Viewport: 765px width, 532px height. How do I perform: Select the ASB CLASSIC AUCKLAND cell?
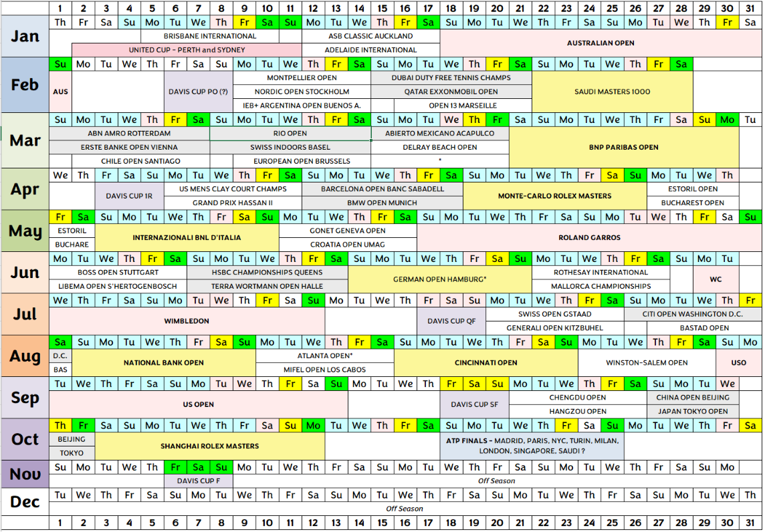click(x=370, y=36)
